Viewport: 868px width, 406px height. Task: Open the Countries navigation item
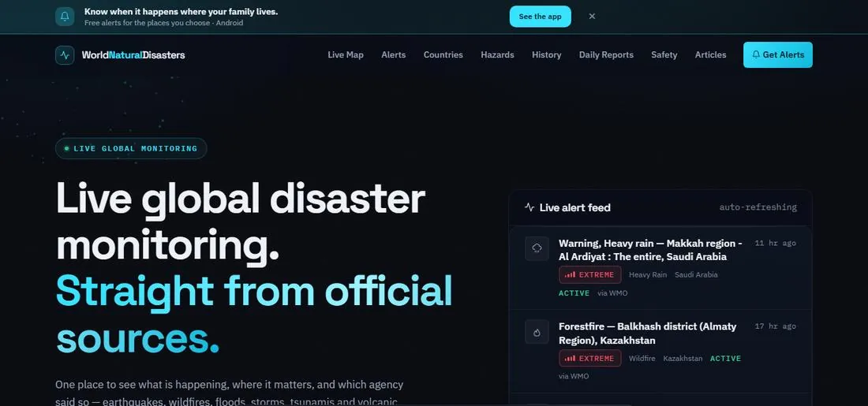[443, 54]
